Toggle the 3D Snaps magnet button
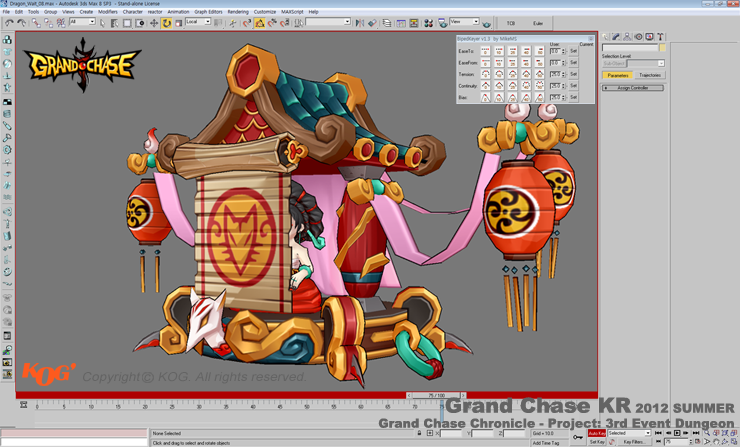 coord(246,23)
